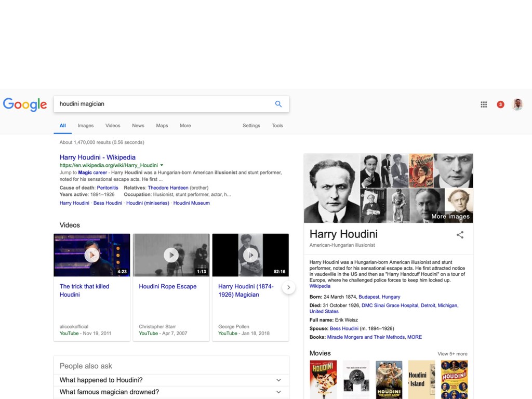This screenshot has height=399, width=532.
Task: Click the Google logo
Action: click(25, 104)
